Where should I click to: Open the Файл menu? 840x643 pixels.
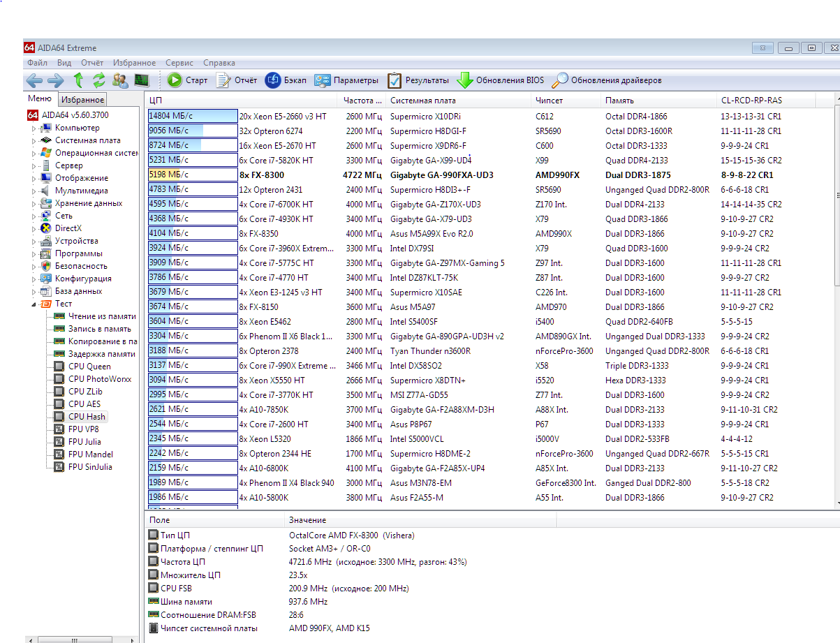37,63
